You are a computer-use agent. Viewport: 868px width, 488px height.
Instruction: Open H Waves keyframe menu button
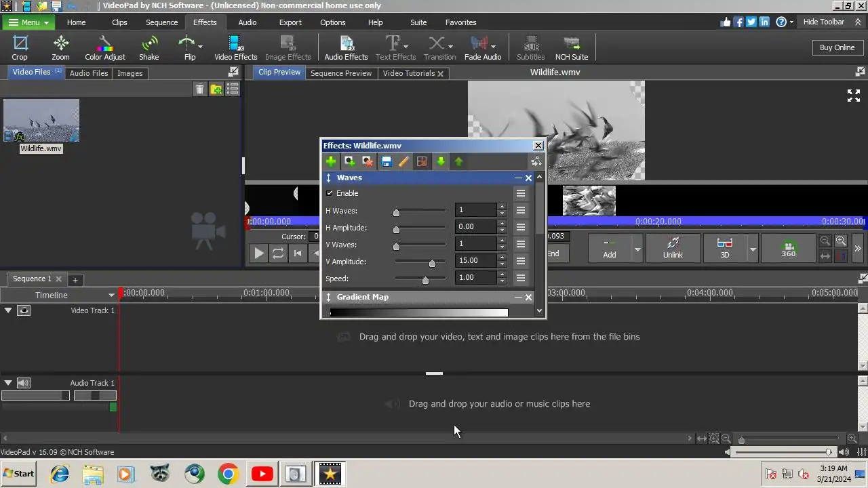point(521,210)
